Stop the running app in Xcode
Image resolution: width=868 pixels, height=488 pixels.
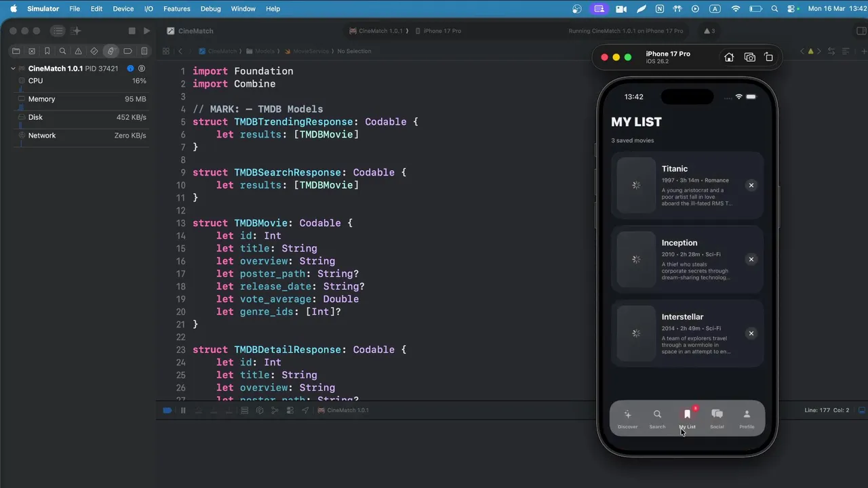pyautogui.click(x=132, y=31)
